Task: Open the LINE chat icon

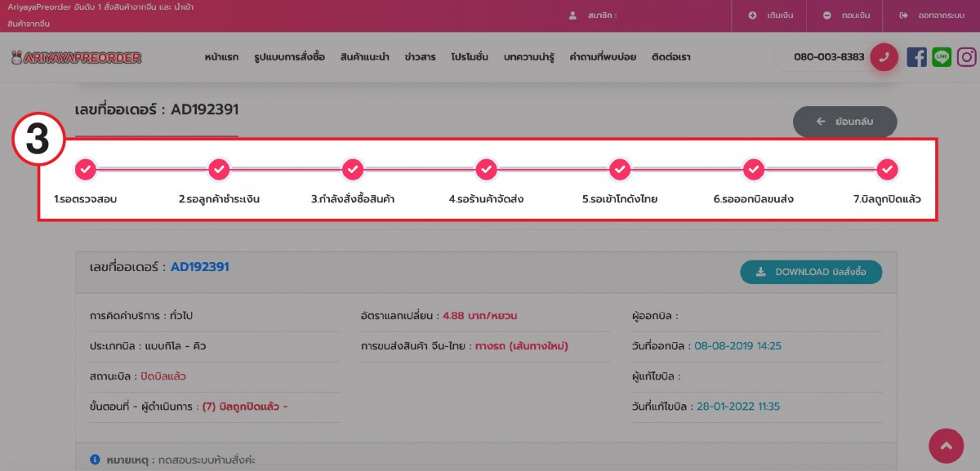Action: click(x=942, y=57)
